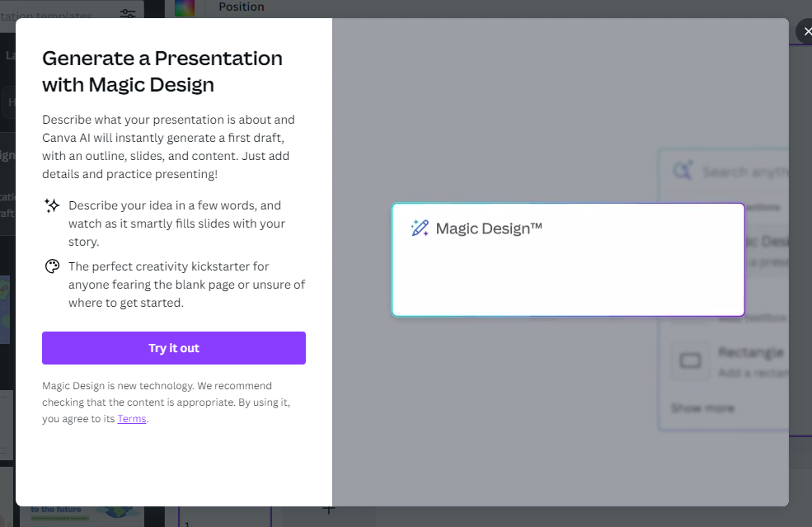This screenshot has width=812, height=527.
Task: Open the rainbow color picker swatch
Action: 185,7
